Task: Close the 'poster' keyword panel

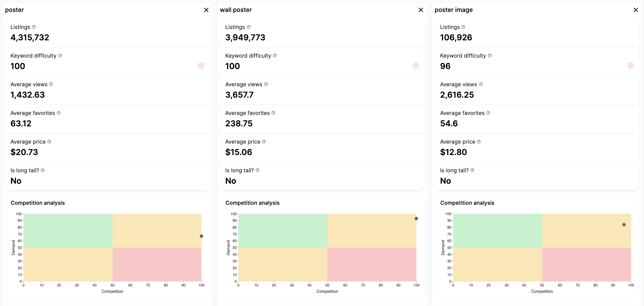Action: (206, 10)
